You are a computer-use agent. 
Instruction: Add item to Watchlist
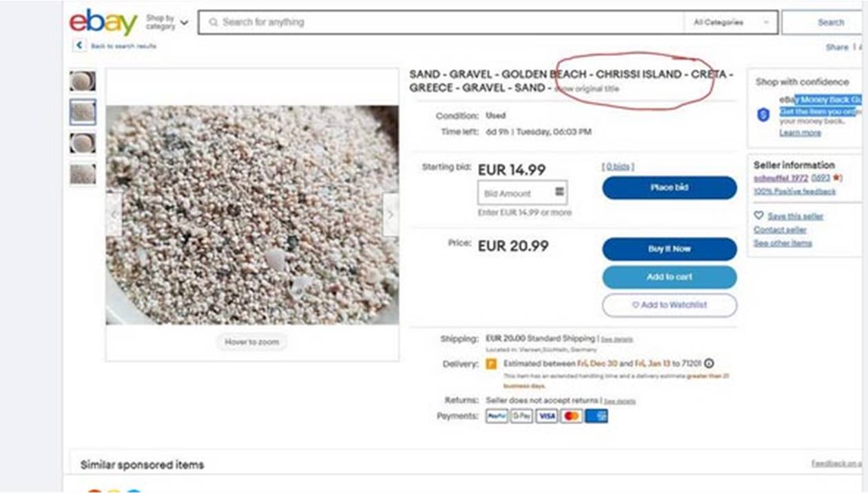tap(669, 305)
